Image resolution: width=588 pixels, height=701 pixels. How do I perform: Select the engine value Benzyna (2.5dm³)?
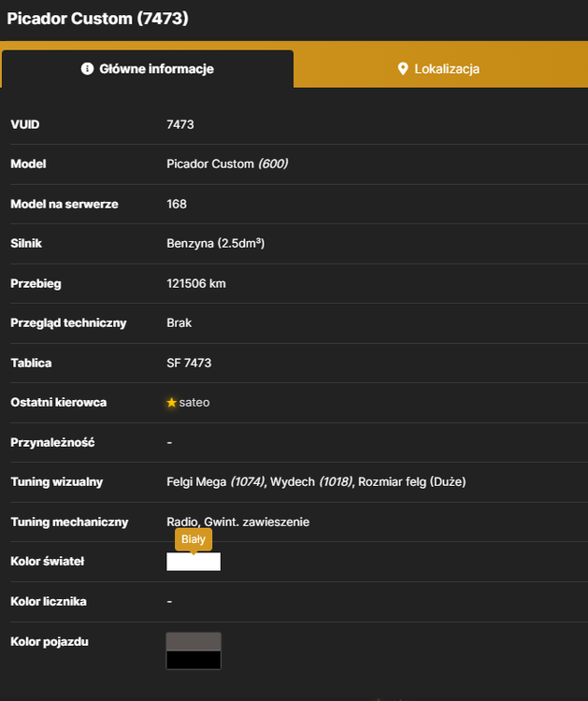216,243
